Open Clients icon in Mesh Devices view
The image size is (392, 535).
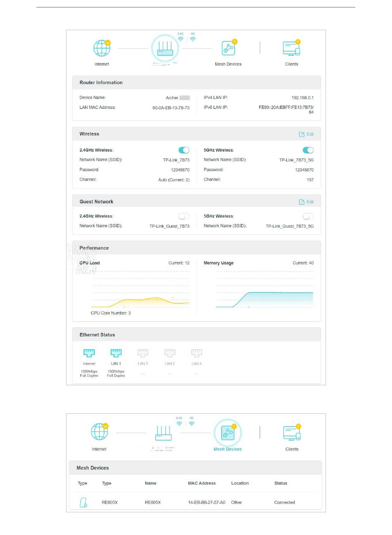pyautogui.click(x=292, y=433)
